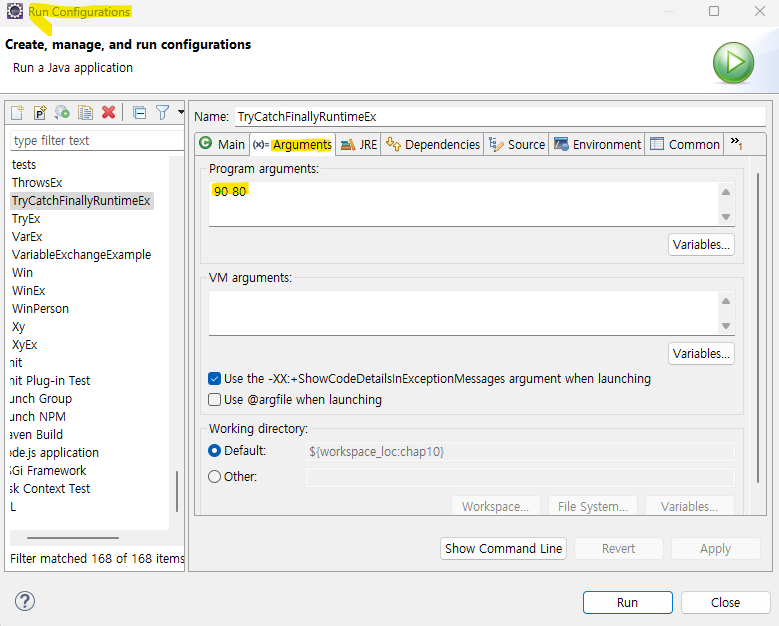The height and width of the screenshot is (626, 779).
Task: Select the WinEx configuration
Action: click(28, 291)
